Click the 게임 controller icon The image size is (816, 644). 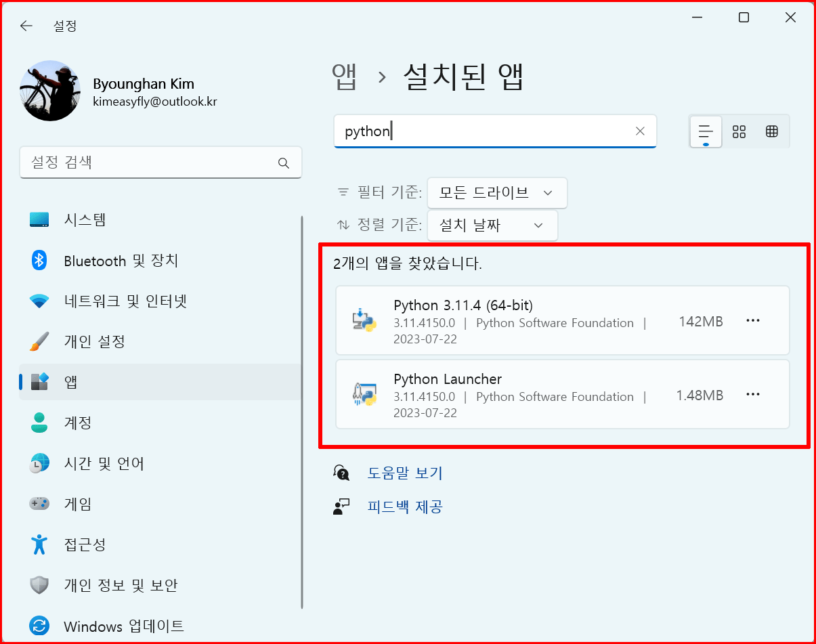[39, 504]
